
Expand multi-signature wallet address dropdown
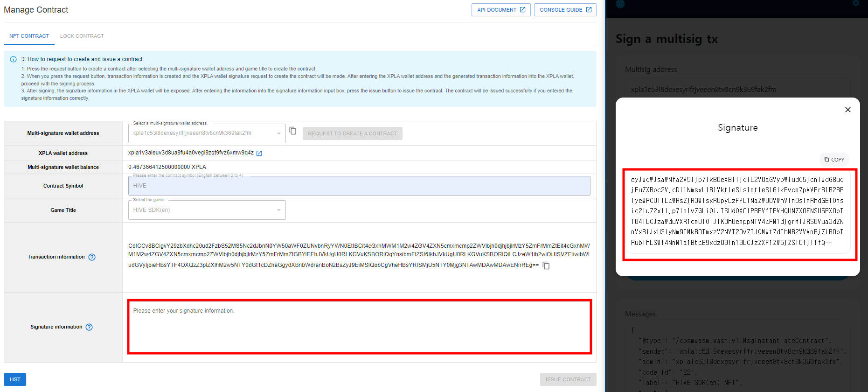[x=207, y=133]
